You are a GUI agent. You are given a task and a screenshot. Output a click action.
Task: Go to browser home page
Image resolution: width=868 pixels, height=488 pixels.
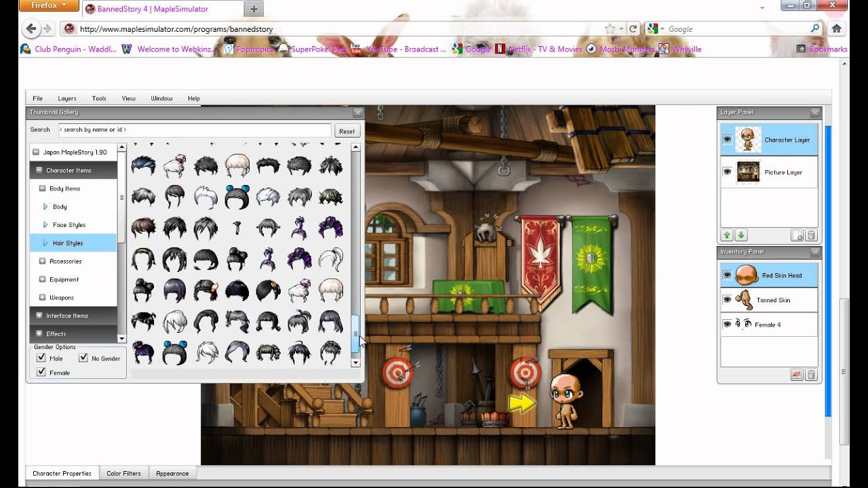[836, 29]
